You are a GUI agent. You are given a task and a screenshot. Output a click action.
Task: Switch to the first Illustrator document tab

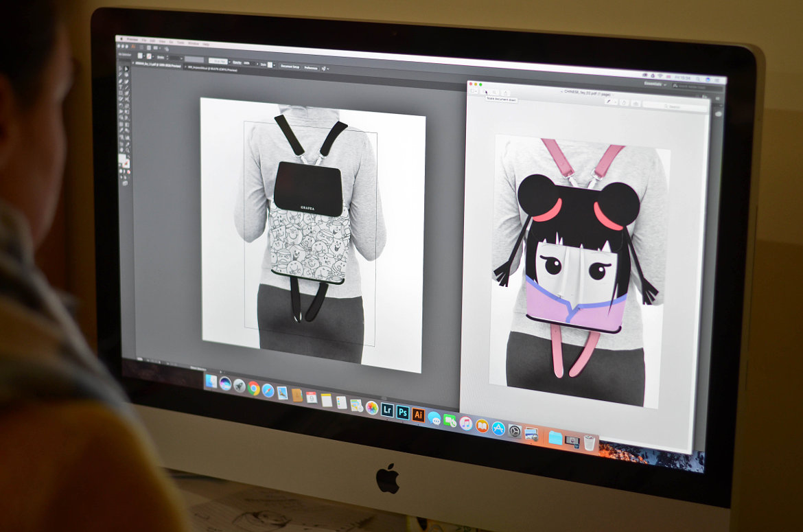point(157,65)
